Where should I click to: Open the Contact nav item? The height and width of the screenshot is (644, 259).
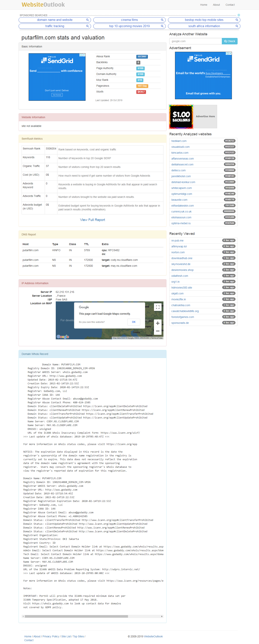(230, 5)
